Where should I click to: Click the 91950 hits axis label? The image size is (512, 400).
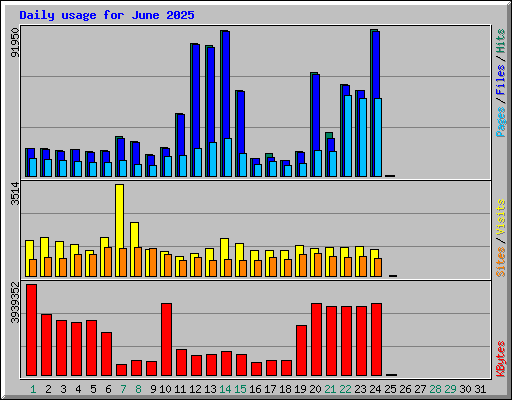coord(15,43)
